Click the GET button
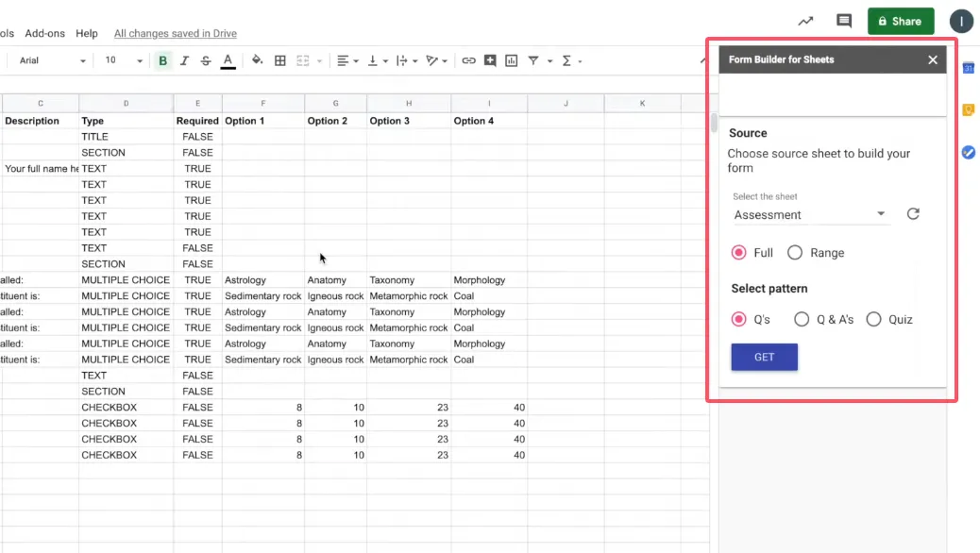980x553 pixels. coord(764,357)
